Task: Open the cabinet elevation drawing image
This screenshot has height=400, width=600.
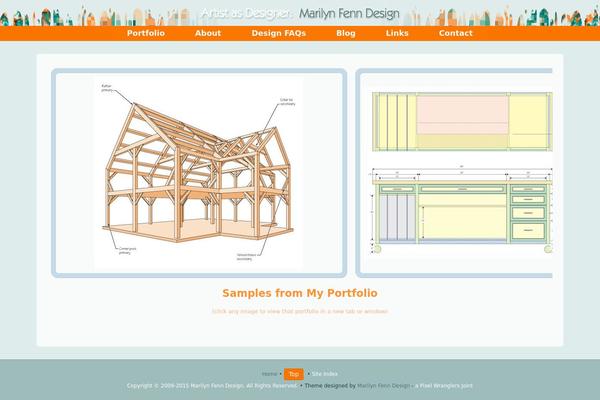Action: pyautogui.click(x=454, y=173)
